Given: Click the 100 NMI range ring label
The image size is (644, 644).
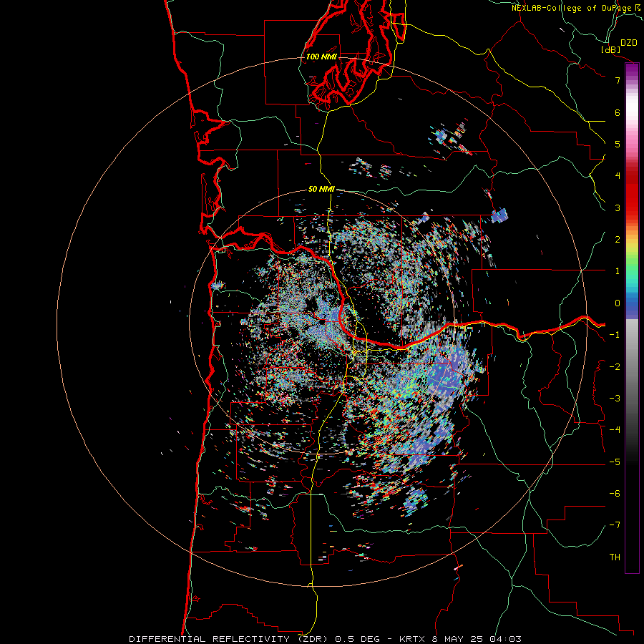Looking at the screenshot, I should pyautogui.click(x=321, y=57).
